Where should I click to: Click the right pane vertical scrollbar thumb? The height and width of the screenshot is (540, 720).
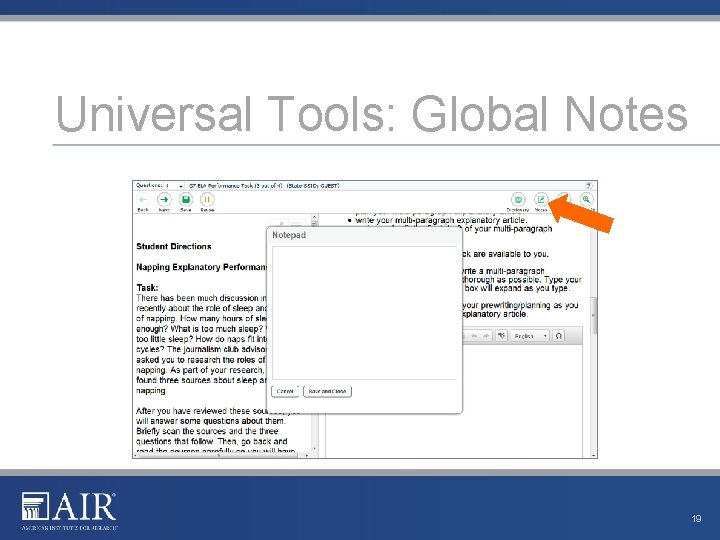coord(594,315)
